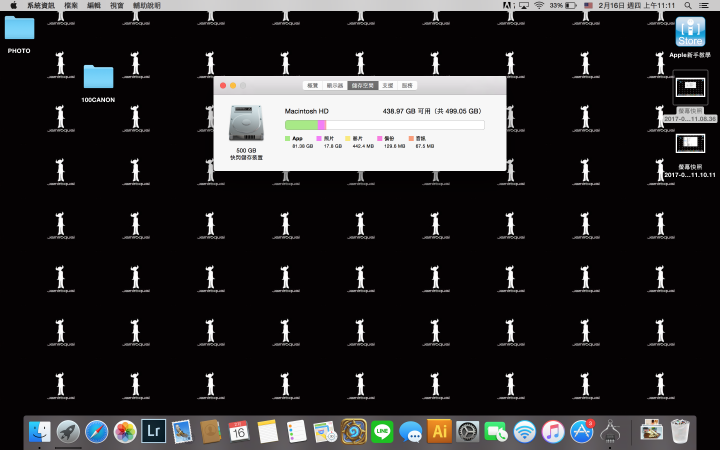720x450 pixels.
Task: Click the Macintosh HD drive icon
Action: (246, 123)
